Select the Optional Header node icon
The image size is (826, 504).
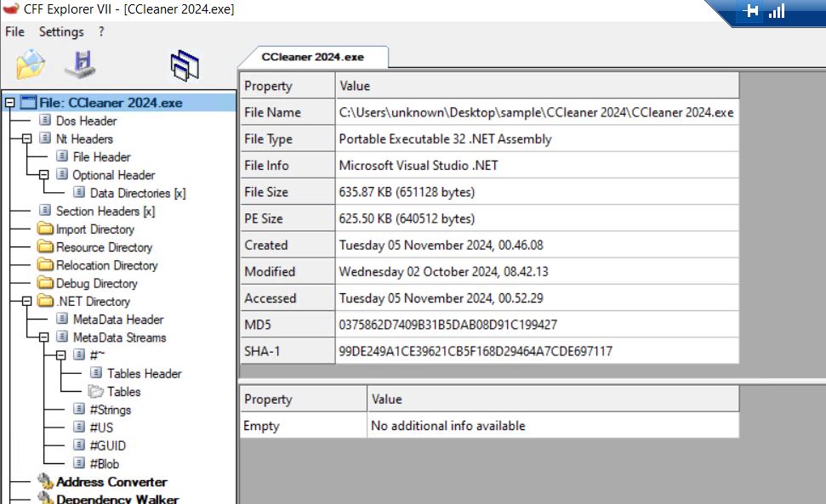[62, 174]
